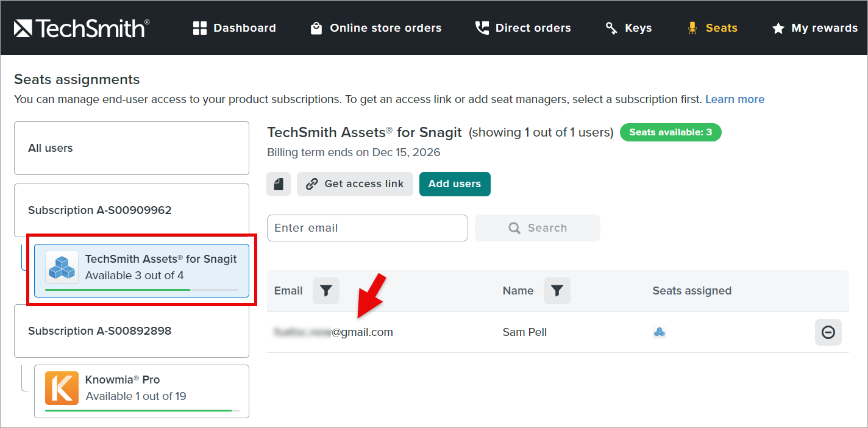The height and width of the screenshot is (428, 868).
Task: Click the document export icon button
Action: pos(279,184)
